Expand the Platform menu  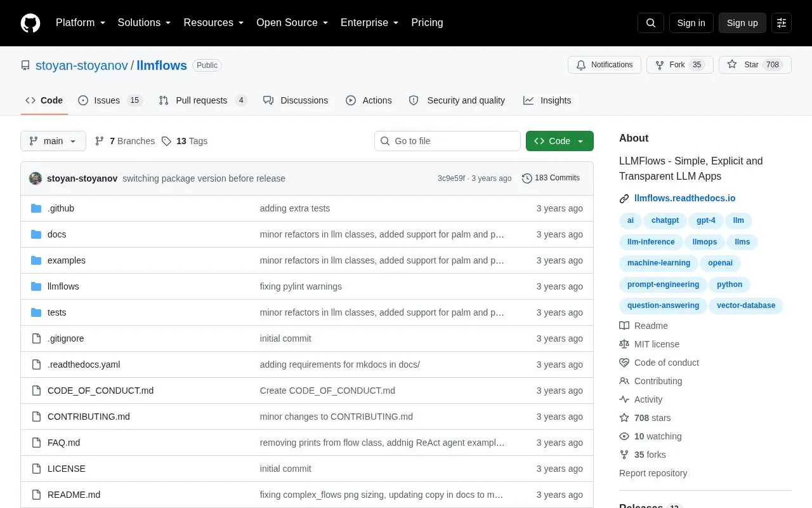[x=81, y=23]
